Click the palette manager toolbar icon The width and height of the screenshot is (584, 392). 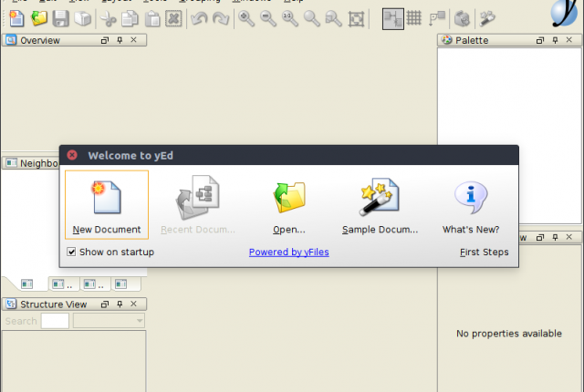pyautogui.click(x=463, y=18)
